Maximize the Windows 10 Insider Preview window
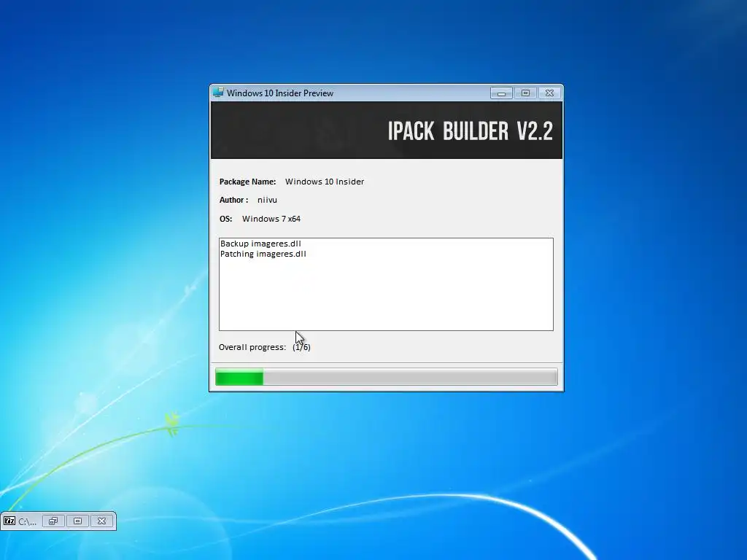Screen dimensions: 747x560 (x=525, y=93)
